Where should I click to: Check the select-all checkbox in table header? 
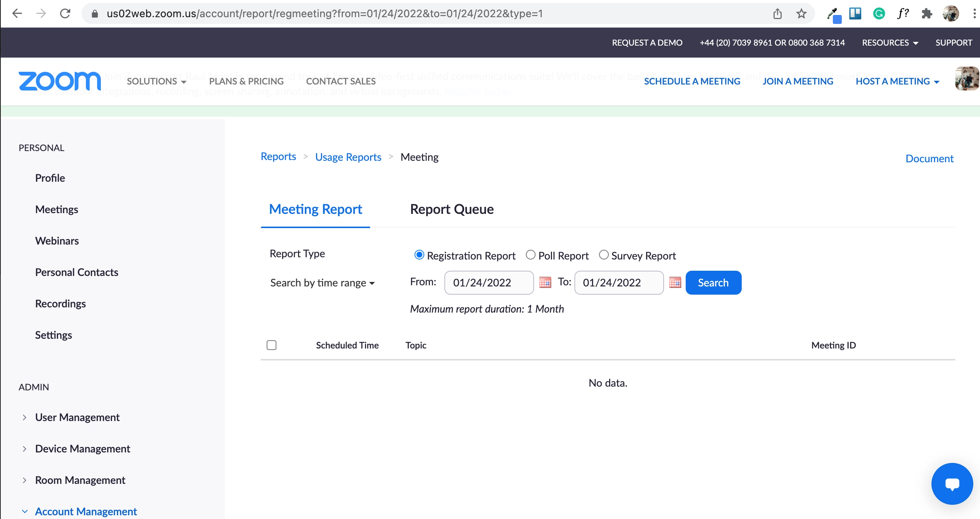tap(271, 345)
